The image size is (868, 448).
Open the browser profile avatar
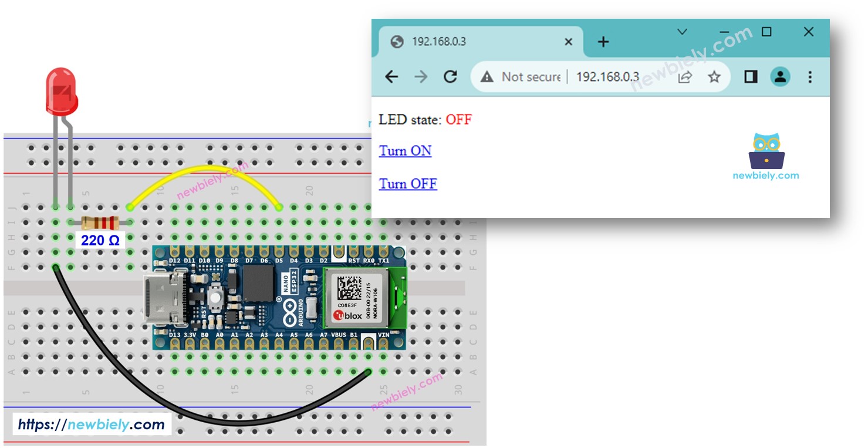coord(780,76)
